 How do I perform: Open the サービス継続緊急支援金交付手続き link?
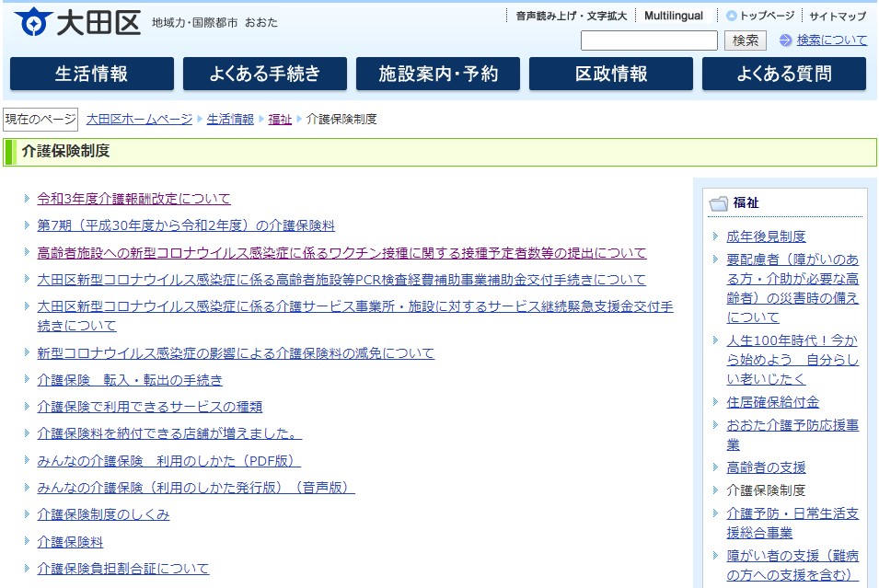[x=355, y=316]
